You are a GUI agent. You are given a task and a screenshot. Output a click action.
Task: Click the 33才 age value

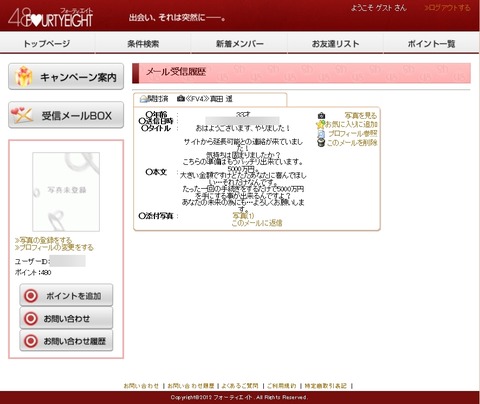(243, 114)
